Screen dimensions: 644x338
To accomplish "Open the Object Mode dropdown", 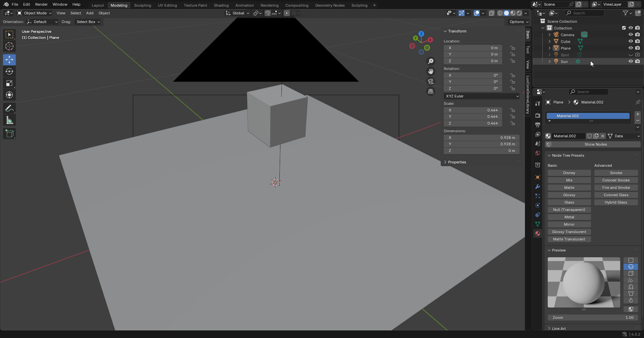I will (x=35, y=13).
